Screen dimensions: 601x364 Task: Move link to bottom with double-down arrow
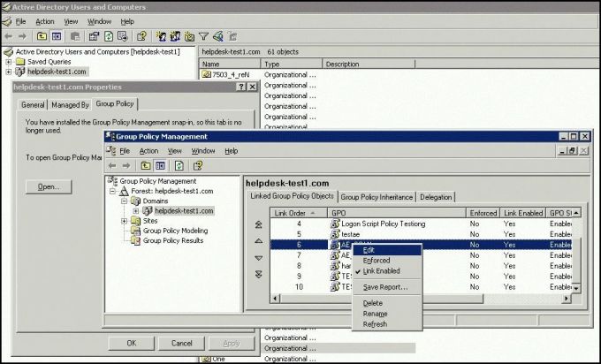coord(258,273)
